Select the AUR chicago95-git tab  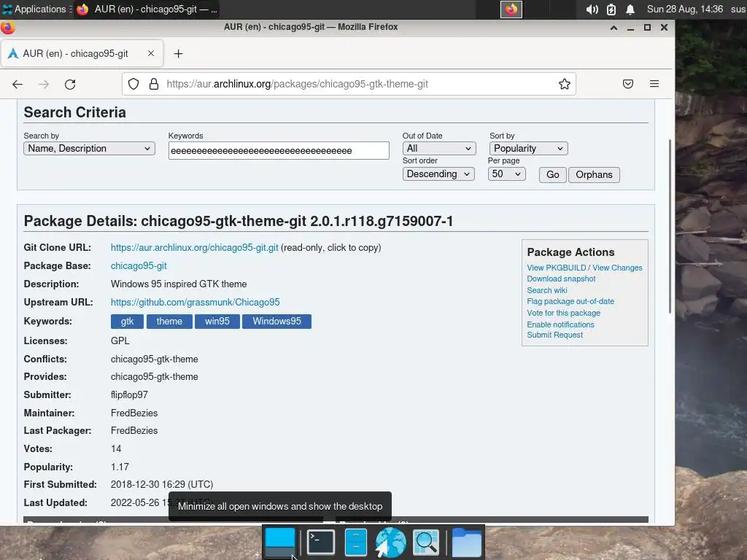(x=82, y=53)
